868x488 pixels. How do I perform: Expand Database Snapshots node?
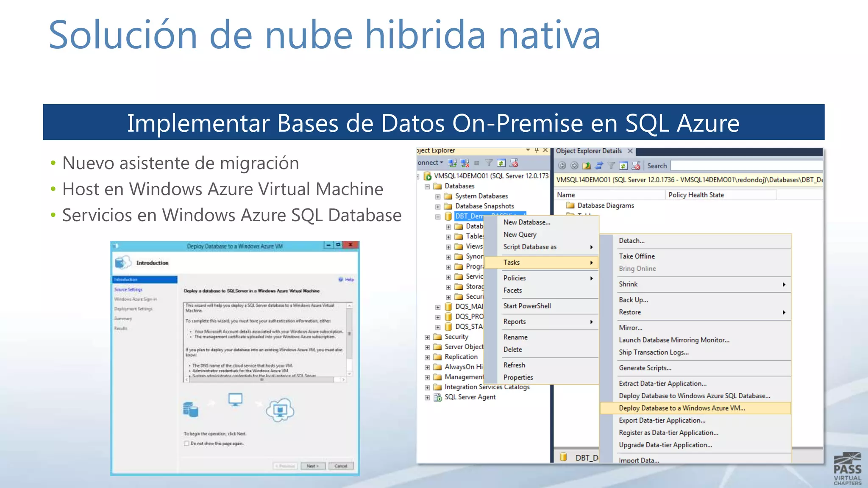438,207
